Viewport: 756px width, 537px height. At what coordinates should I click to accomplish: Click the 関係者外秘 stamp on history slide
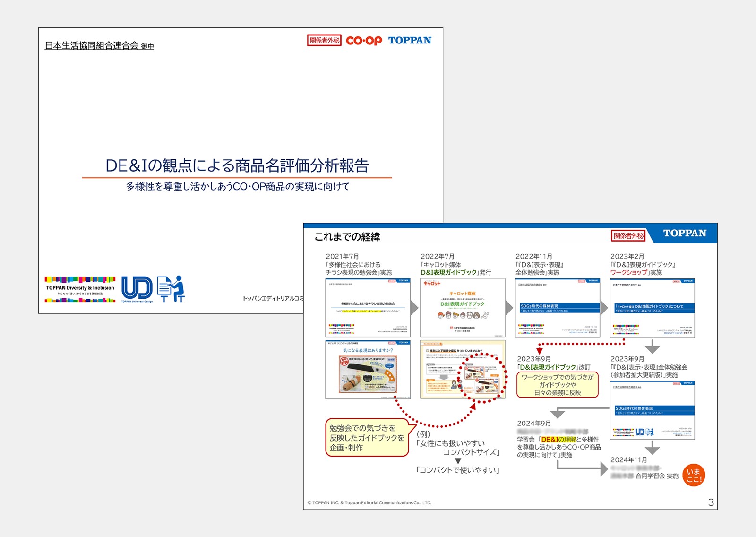[628, 235]
